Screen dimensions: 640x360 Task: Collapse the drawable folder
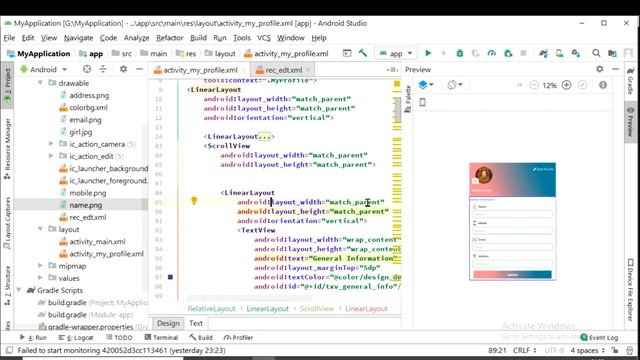[x=40, y=83]
